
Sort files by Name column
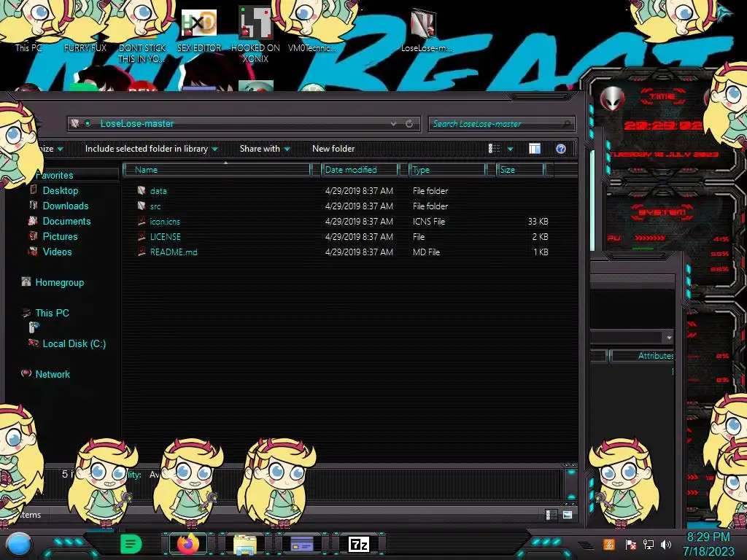217,169
